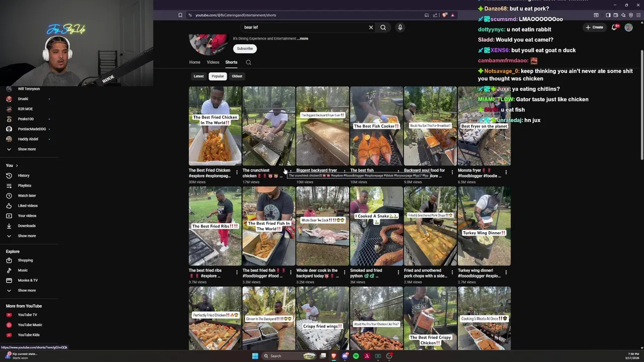This screenshot has height=362, width=644.
Task: Clear the YouTube search box with X
Action: 371,27
